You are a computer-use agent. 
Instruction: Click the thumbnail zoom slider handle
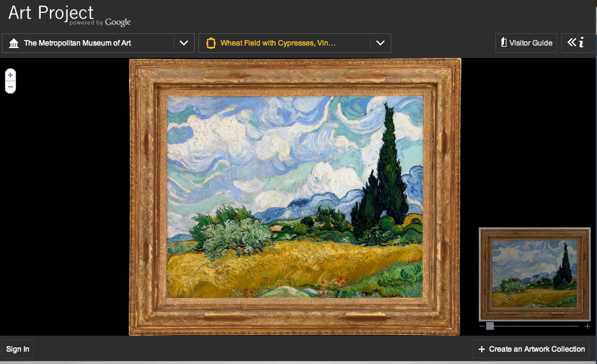490,326
